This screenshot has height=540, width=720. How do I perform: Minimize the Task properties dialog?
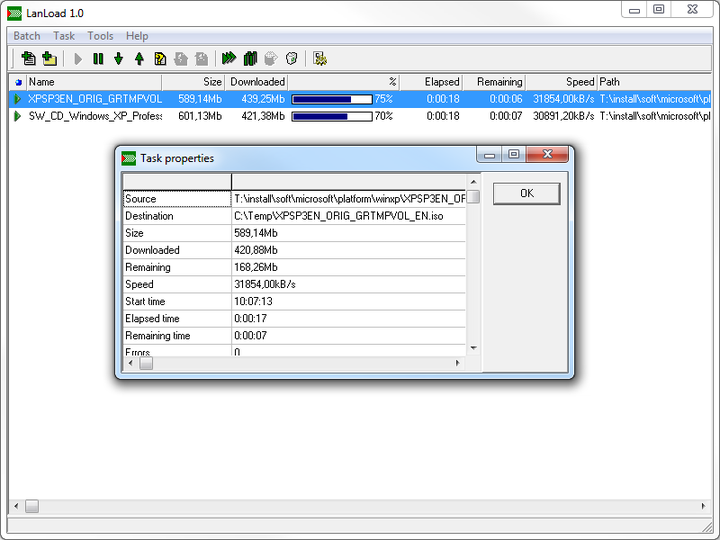(489, 155)
